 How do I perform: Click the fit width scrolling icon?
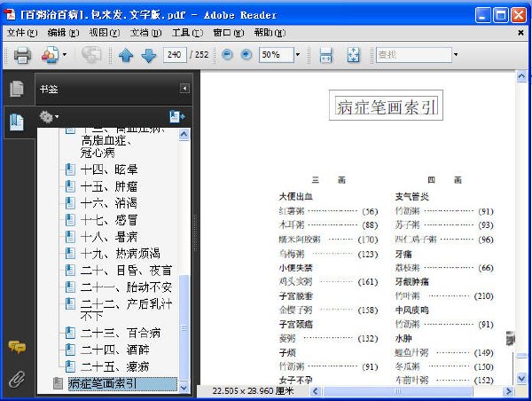pos(325,55)
